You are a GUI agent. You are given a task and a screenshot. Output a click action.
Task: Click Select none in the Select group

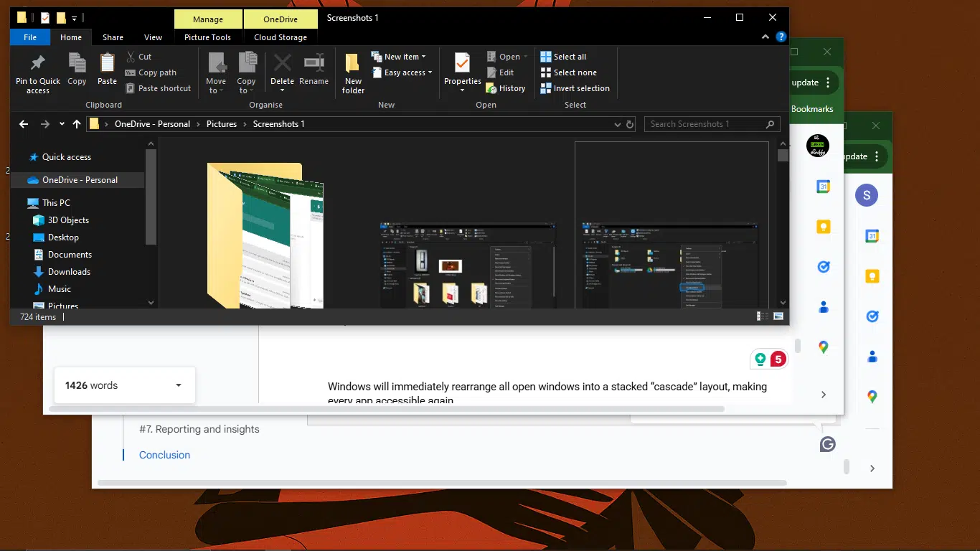click(568, 72)
